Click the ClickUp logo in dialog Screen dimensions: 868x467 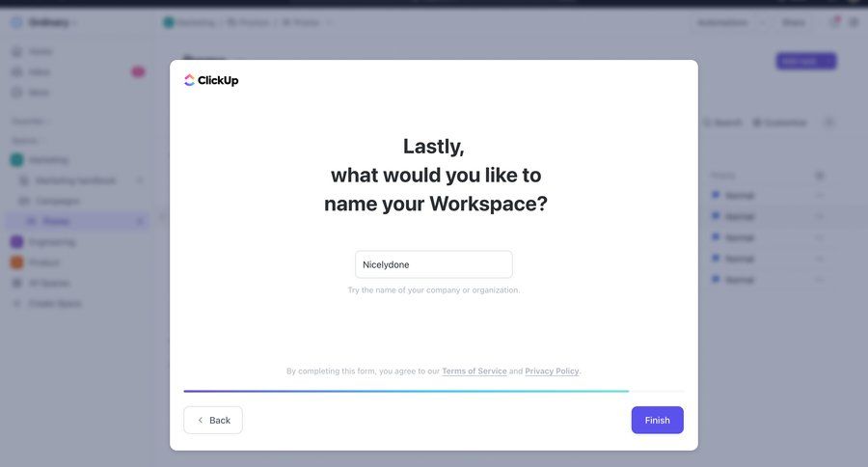(211, 80)
